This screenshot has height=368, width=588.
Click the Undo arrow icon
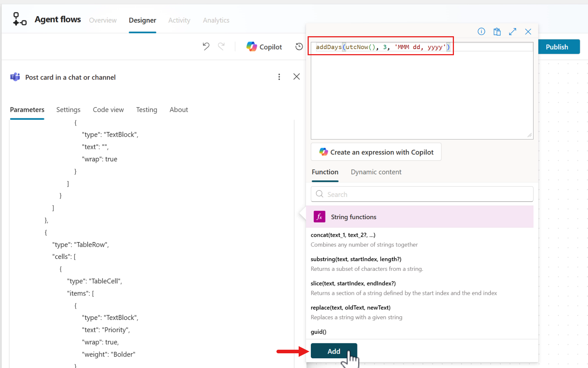coord(206,46)
